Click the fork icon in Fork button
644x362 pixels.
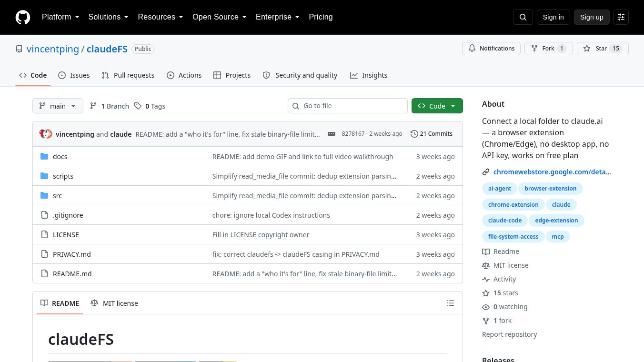pyautogui.click(x=534, y=49)
